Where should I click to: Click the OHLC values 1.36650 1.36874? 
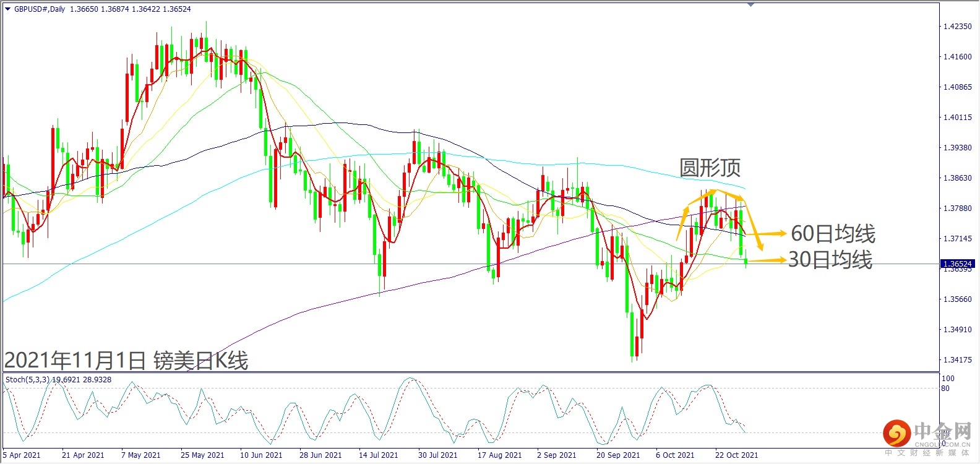[100, 9]
